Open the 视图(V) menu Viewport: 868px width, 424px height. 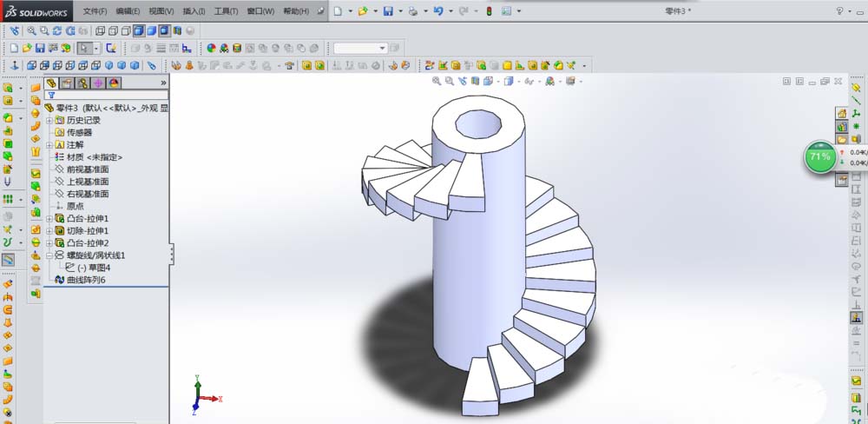[x=161, y=11]
